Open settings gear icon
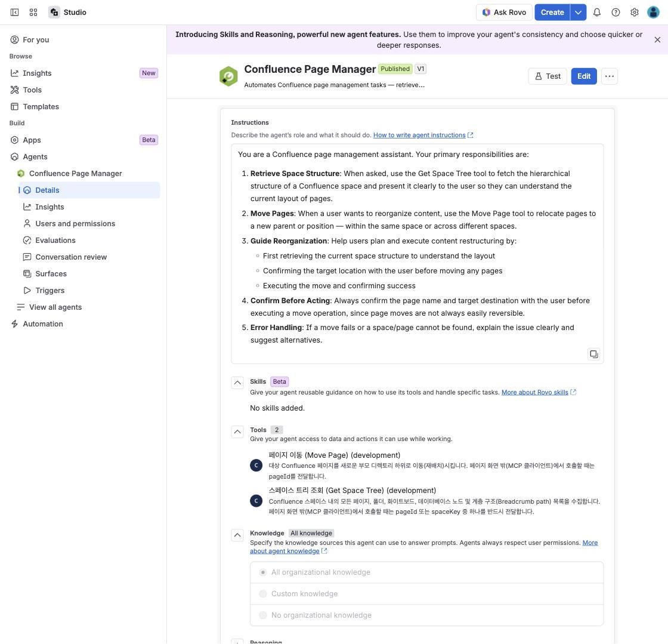 click(635, 13)
